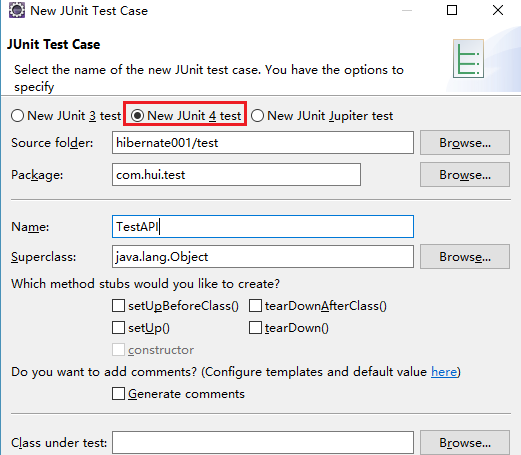Click the Package text field
The image size is (521, 455).
tap(236, 175)
